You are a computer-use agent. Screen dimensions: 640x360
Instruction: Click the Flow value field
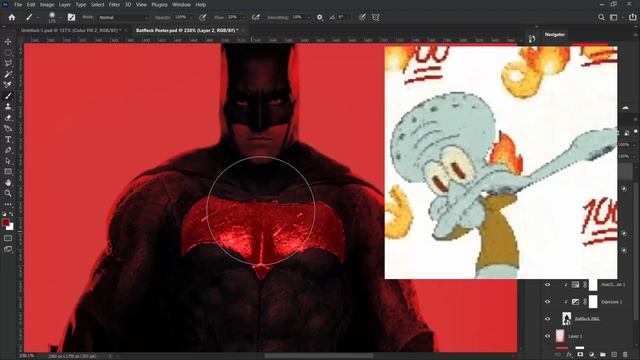tap(233, 18)
